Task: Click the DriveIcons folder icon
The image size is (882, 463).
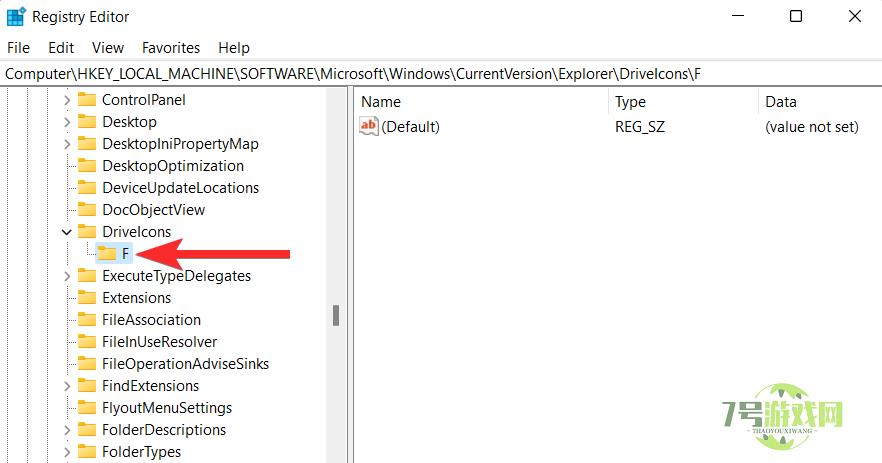Action: pos(87,231)
